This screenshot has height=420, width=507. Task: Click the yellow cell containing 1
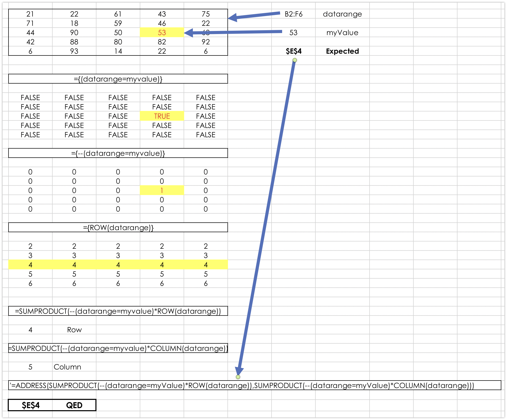tap(162, 190)
